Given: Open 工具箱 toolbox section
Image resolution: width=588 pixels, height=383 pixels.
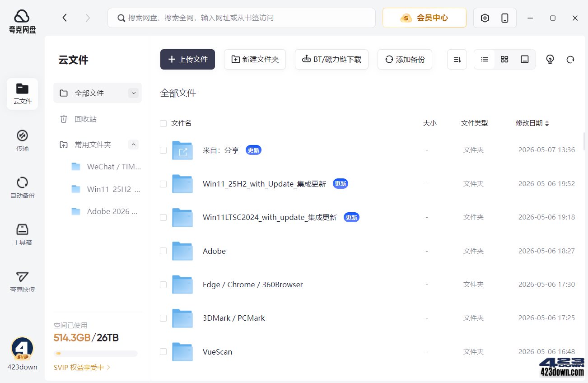Looking at the screenshot, I should point(22,234).
